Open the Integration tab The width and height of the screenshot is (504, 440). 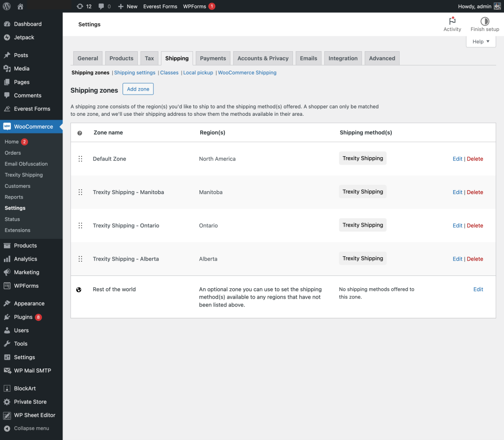(x=343, y=58)
